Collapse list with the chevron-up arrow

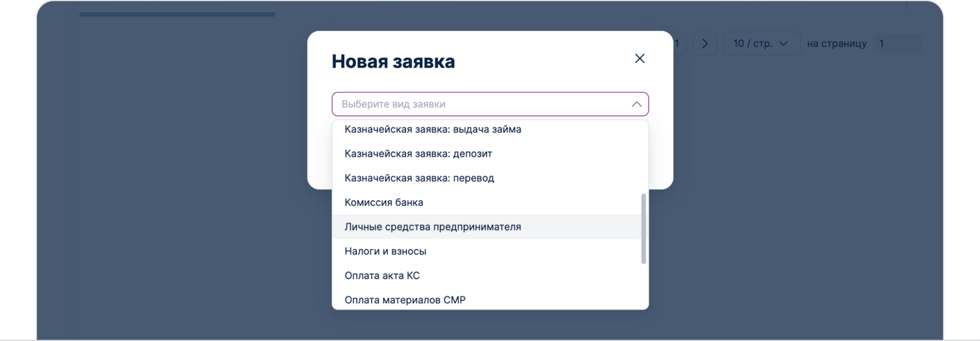[x=636, y=105]
